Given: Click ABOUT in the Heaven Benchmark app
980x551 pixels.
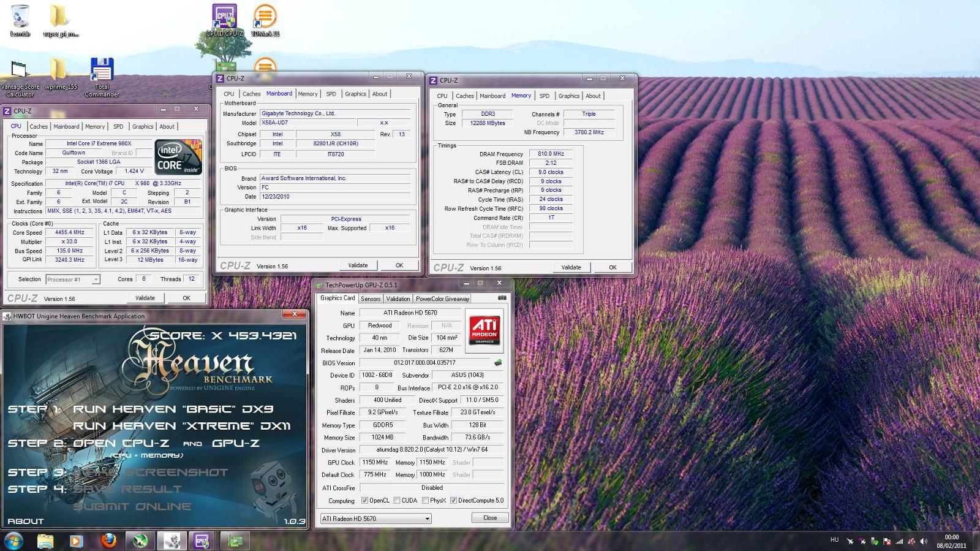Looking at the screenshot, I should pyautogui.click(x=26, y=521).
